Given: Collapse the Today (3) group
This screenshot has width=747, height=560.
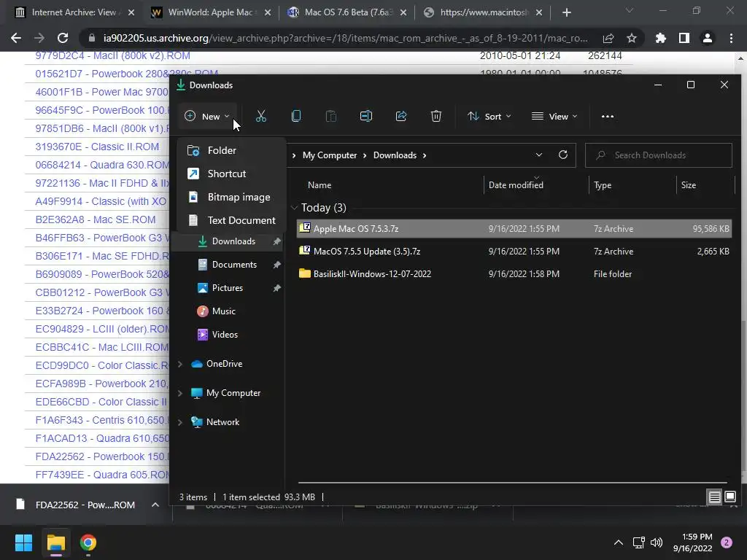Looking at the screenshot, I should click(x=294, y=208).
